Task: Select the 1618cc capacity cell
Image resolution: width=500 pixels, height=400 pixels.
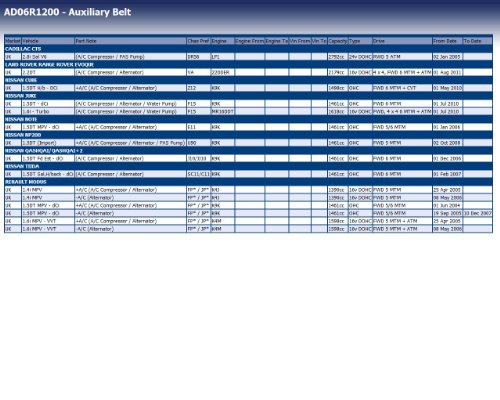Action: pos(338,111)
